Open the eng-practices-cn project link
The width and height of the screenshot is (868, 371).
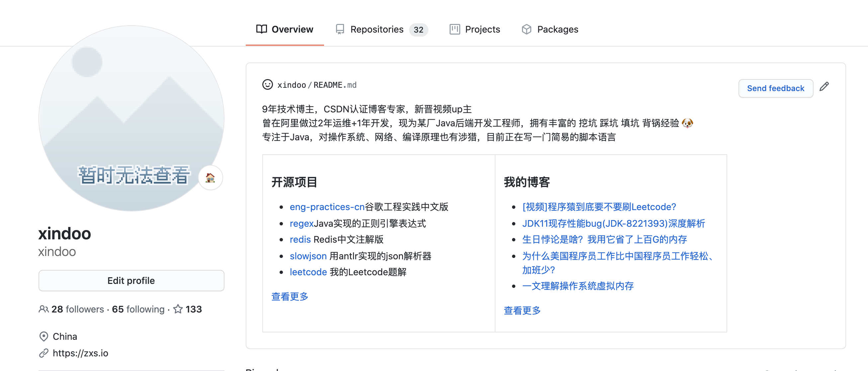point(327,207)
